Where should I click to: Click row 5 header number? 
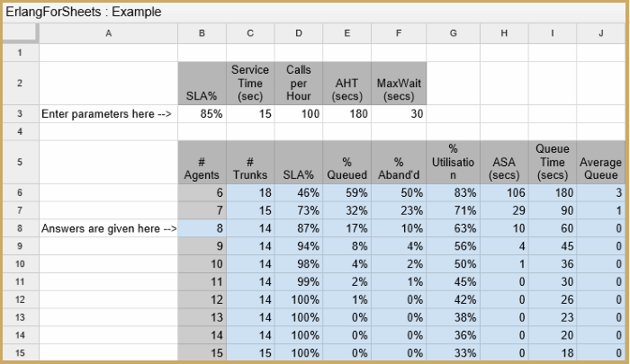(x=19, y=162)
